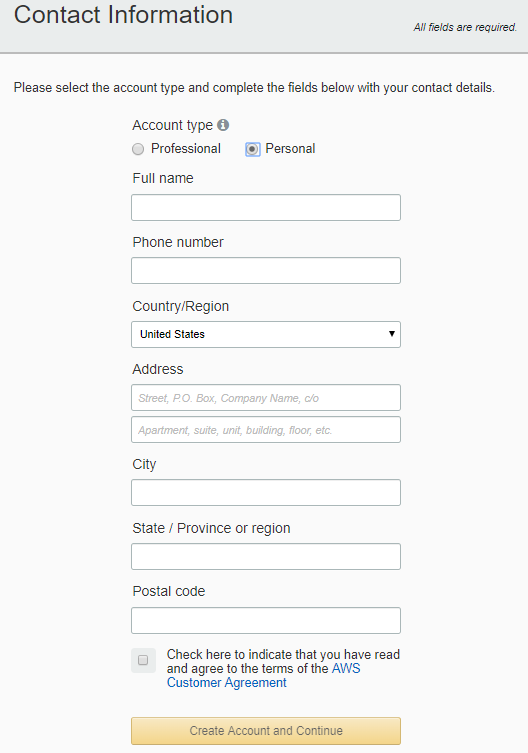This screenshot has width=528, height=753.
Task: Focus the Postal code input box
Action: [x=266, y=620]
